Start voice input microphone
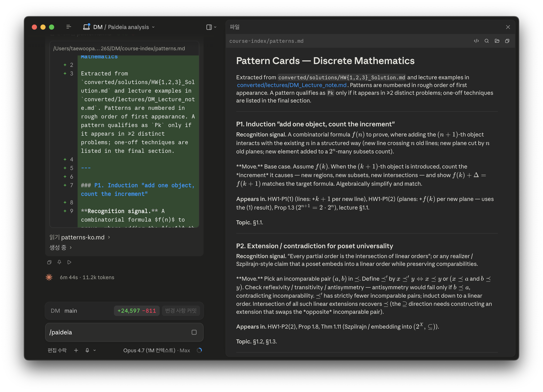 [x=87, y=350]
